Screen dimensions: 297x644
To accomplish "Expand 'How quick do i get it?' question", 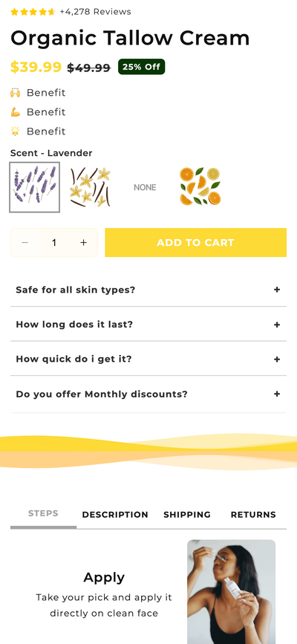I will click(x=148, y=359).
